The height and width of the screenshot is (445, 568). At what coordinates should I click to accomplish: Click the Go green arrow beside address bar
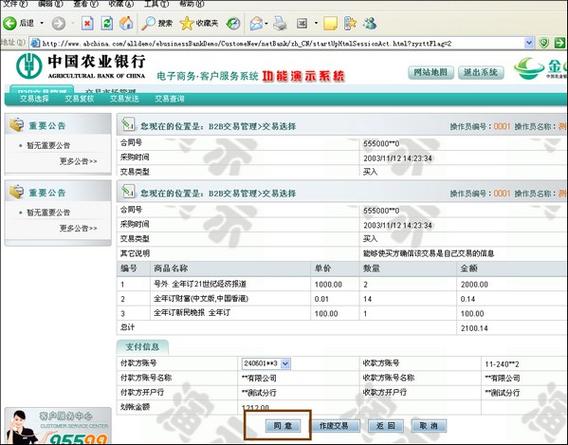pos(560,43)
